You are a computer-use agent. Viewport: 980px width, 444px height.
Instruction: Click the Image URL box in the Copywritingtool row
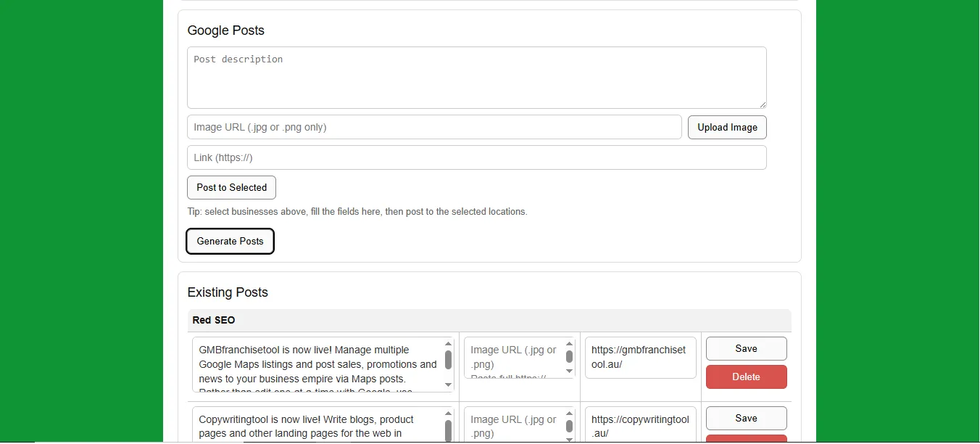click(x=519, y=425)
